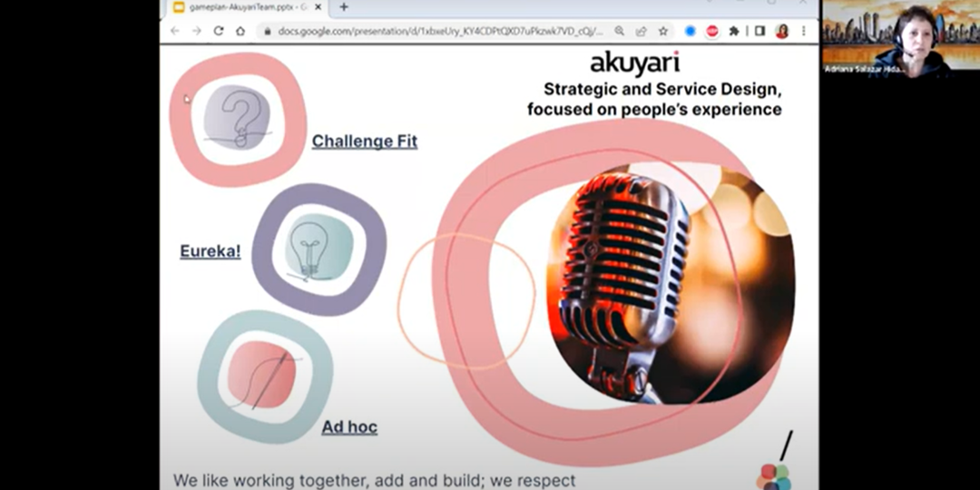Open the Chrome three-dot menu

[803, 31]
